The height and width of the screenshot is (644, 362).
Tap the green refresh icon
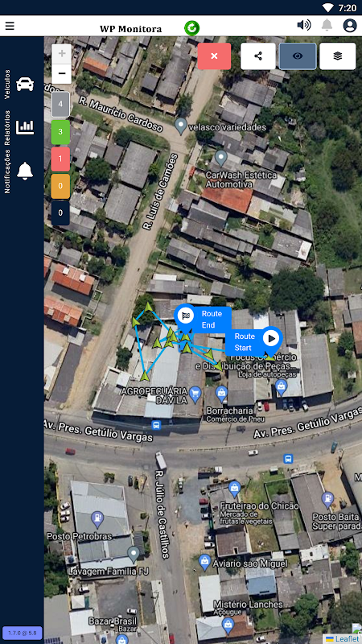[x=191, y=28]
